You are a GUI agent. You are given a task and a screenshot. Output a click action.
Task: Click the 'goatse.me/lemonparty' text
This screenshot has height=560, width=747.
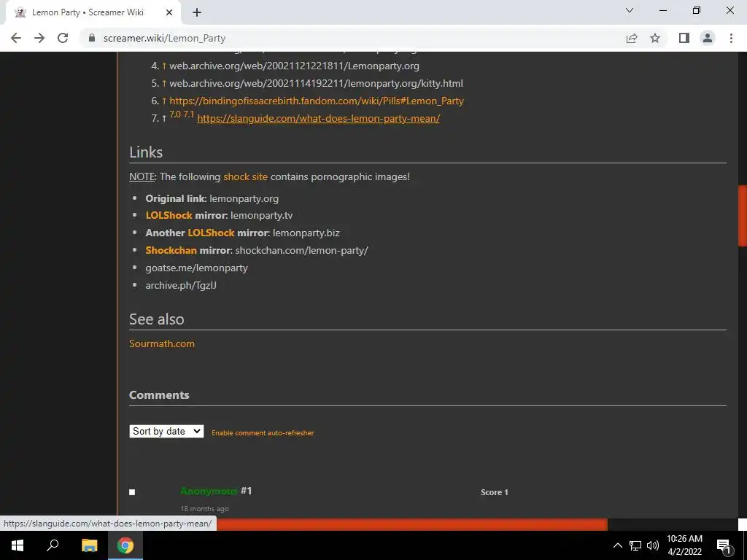[196, 268]
